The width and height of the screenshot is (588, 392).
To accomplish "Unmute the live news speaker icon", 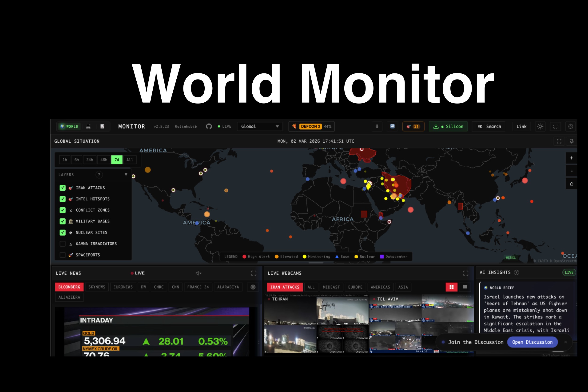I will tap(198, 273).
